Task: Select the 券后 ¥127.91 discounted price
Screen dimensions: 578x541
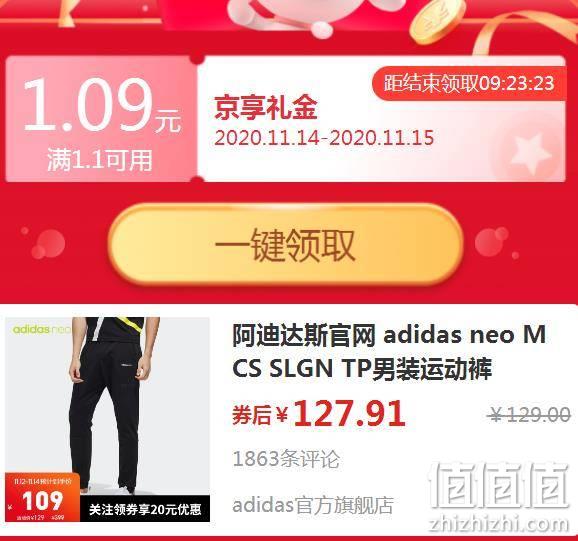Action: tap(319, 413)
